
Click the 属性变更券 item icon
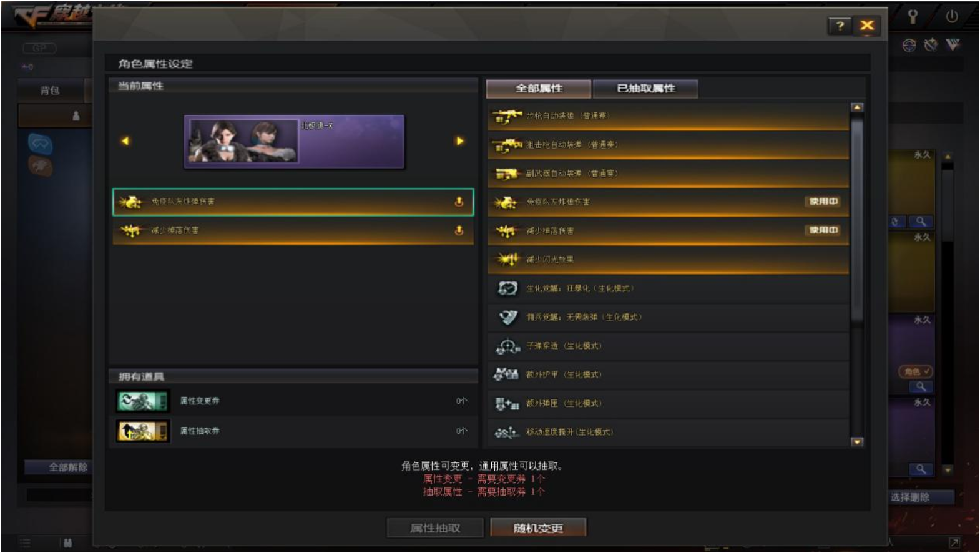[x=143, y=401]
